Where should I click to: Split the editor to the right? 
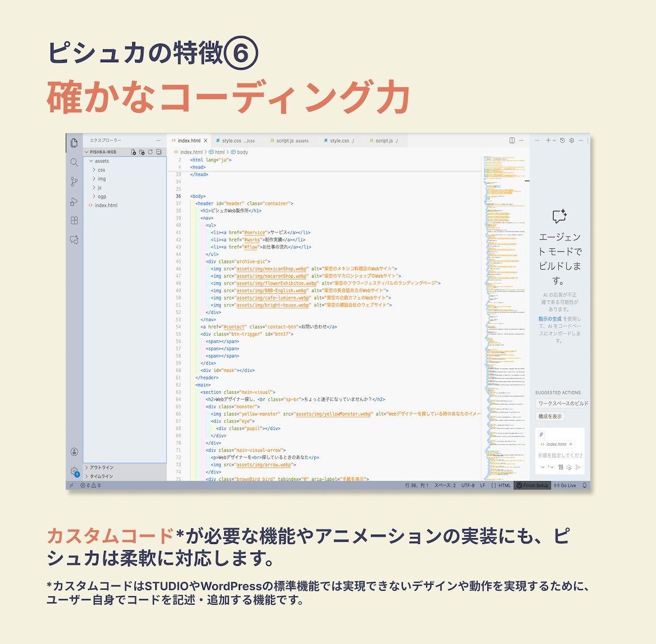512,140
